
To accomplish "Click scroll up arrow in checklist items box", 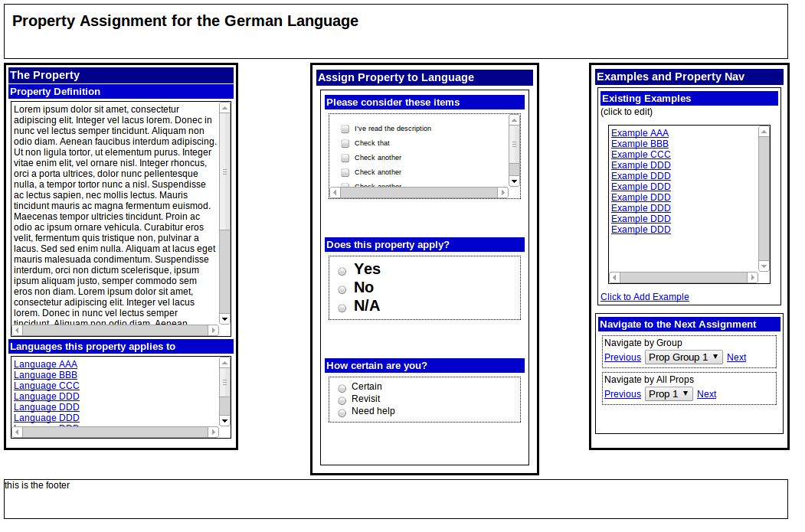I will pos(514,120).
